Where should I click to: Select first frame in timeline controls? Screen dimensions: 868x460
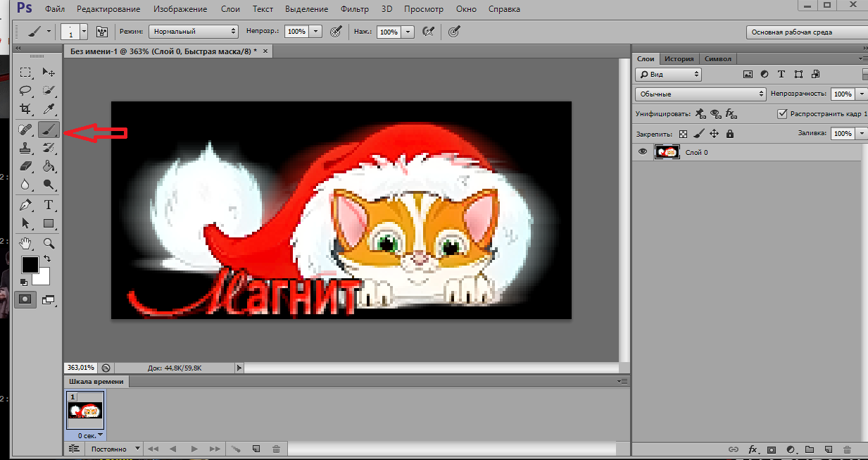click(x=153, y=449)
